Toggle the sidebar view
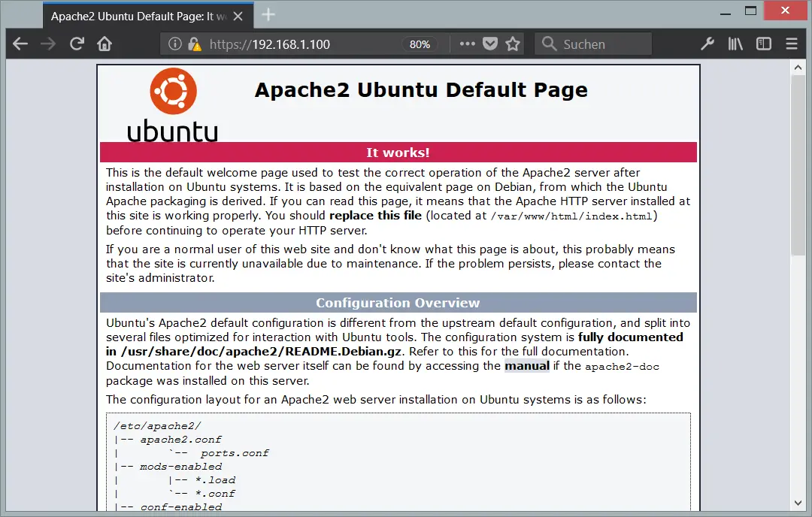Image resolution: width=812 pixels, height=517 pixels. coord(764,44)
